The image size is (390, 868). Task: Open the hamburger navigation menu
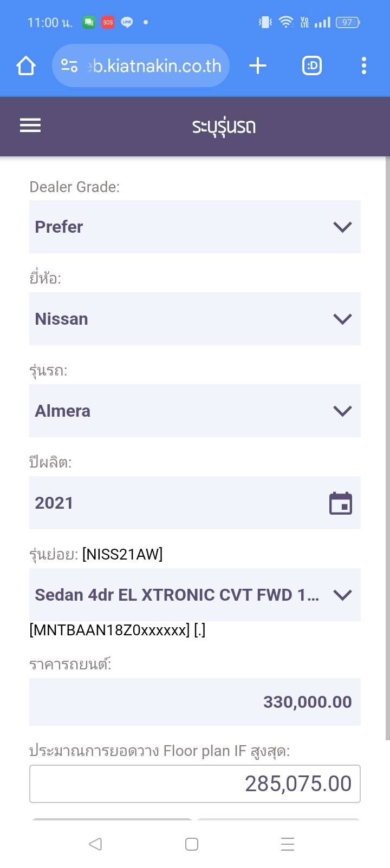[x=30, y=126]
